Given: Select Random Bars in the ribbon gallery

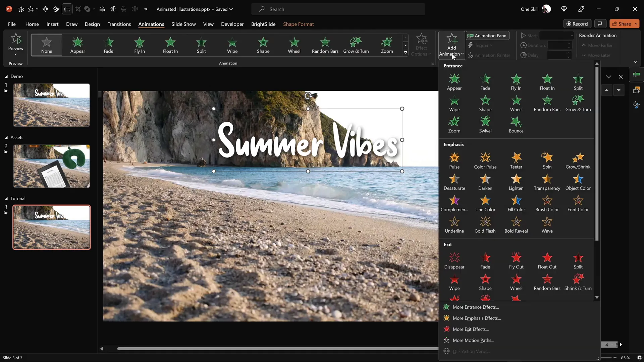Looking at the screenshot, I should pyautogui.click(x=325, y=45).
